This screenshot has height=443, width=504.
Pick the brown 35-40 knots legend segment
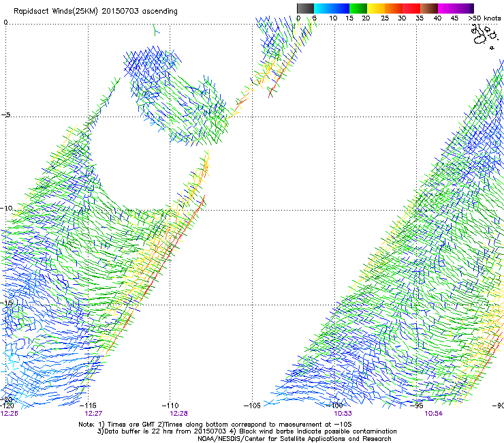click(x=429, y=8)
